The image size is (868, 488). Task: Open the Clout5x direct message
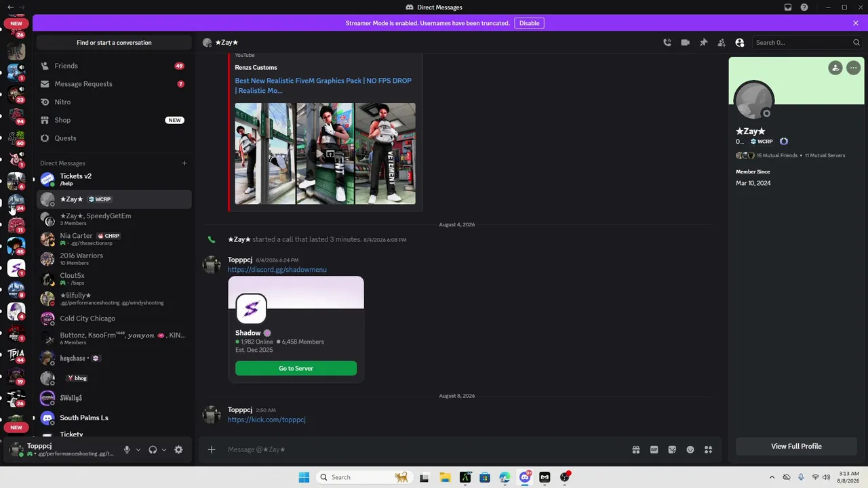[x=114, y=279]
